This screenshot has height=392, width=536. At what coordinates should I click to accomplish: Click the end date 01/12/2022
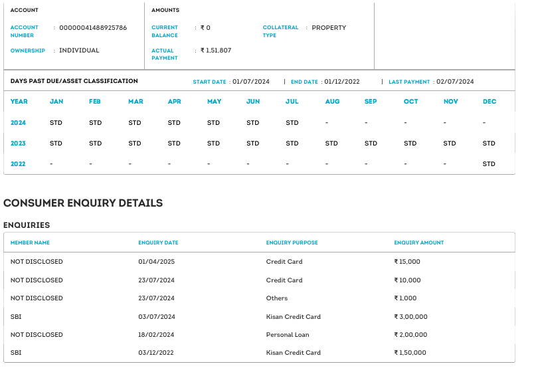341,82
